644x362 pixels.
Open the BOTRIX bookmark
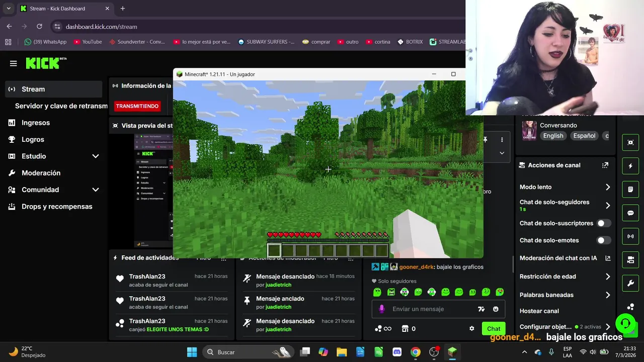point(410,42)
